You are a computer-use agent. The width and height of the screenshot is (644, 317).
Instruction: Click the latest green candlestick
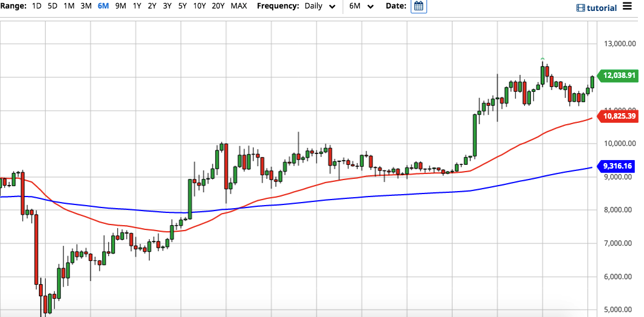click(592, 82)
